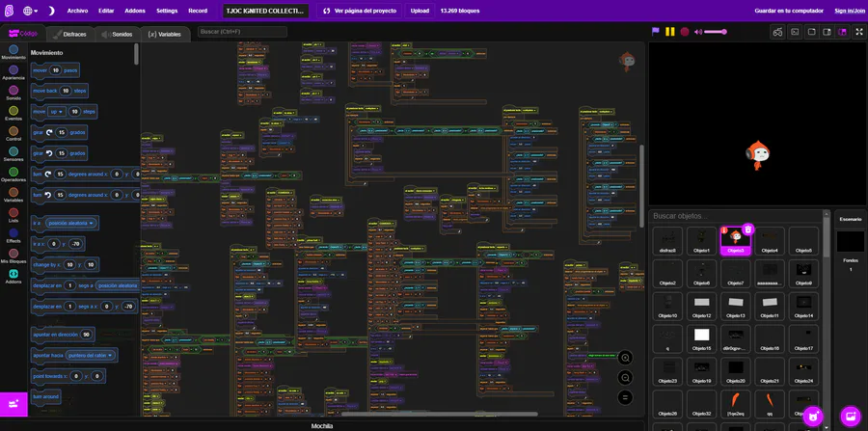Click the add backdrop button
Screen dimensions: 868x431
click(x=851, y=417)
